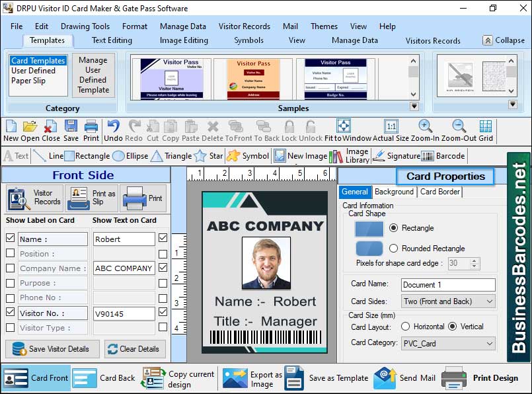Collapse the ribbon with Collapse button
This screenshot has height=394, width=532.
tap(504, 40)
